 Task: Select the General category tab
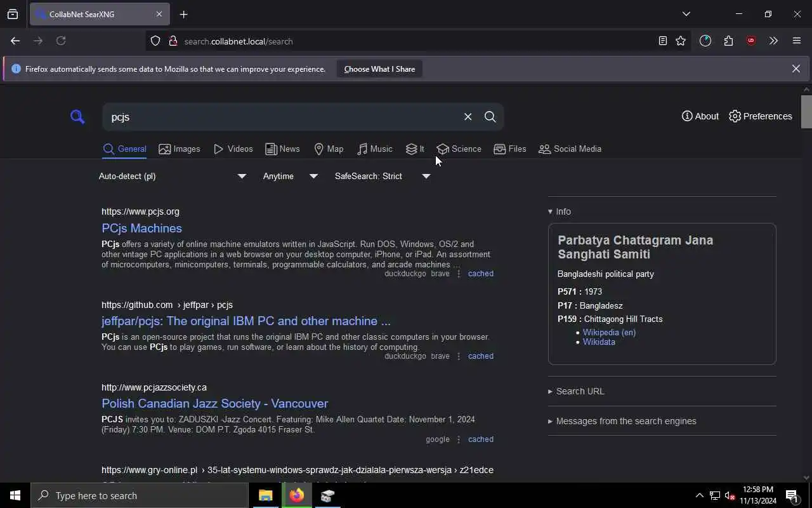click(x=124, y=149)
